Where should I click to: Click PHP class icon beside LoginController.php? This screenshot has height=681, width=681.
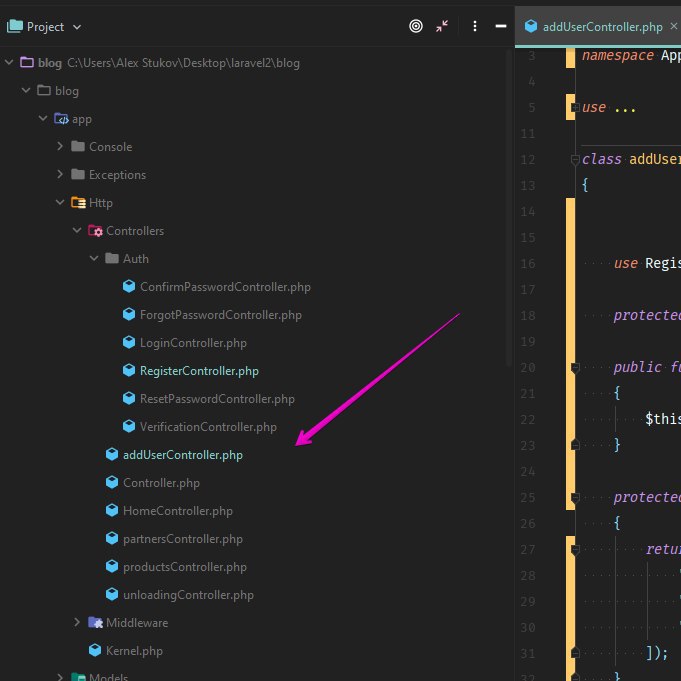(129, 342)
